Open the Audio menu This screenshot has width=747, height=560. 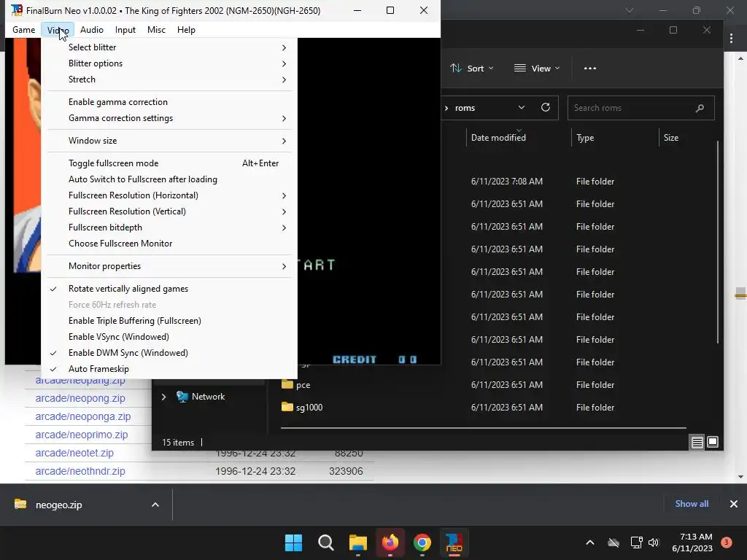[x=91, y=29]
